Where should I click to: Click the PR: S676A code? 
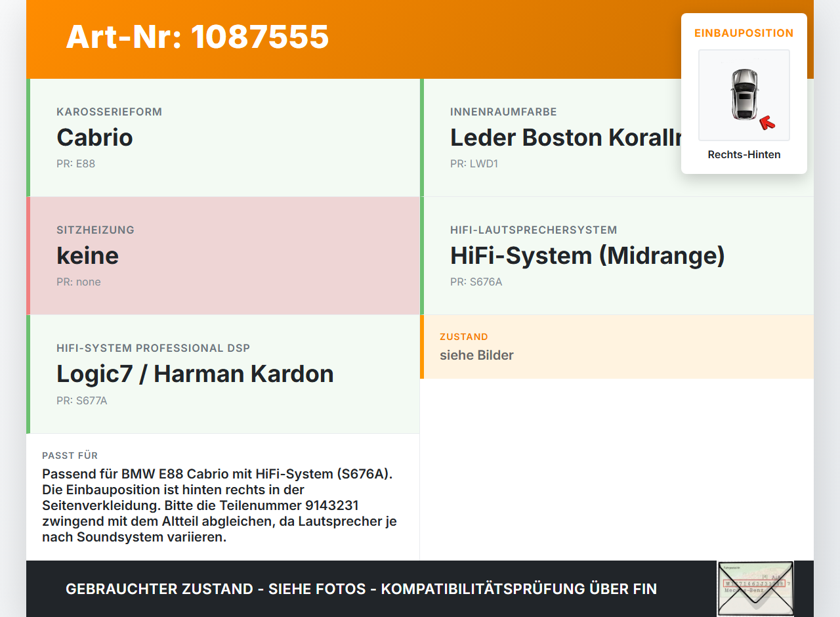click(x=476, y=282)
